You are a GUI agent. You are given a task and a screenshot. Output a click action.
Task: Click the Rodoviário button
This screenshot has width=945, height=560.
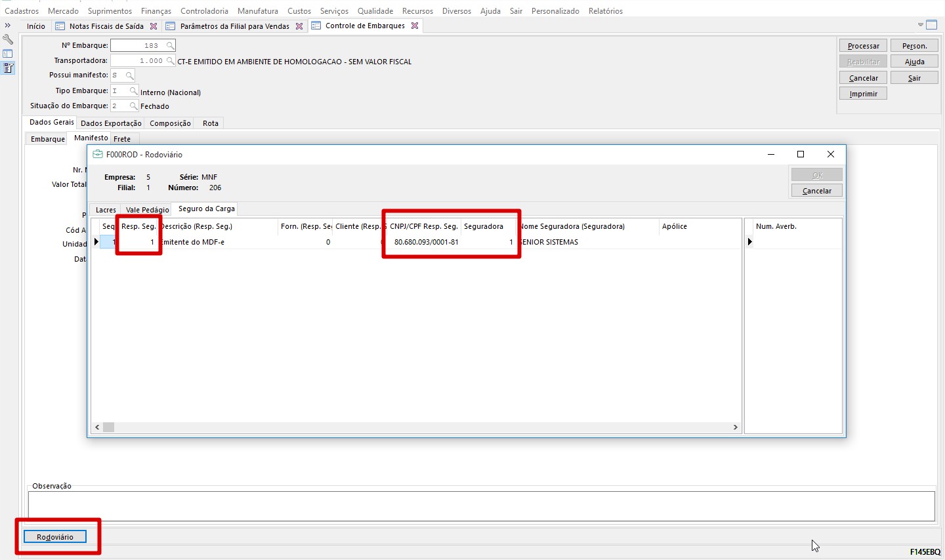tap(55, 537)
